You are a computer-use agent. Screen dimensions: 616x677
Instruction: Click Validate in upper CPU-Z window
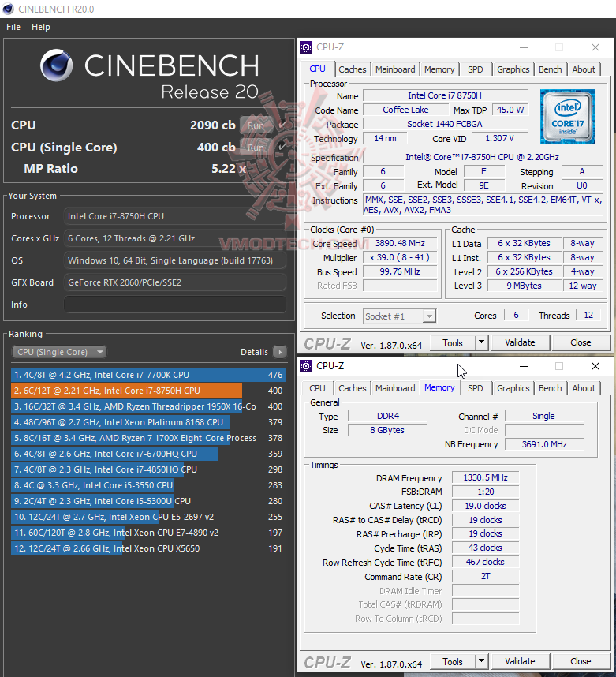(x=520, y=342)
